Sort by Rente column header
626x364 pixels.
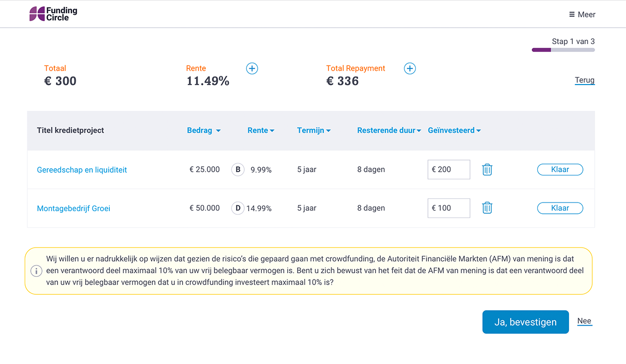[261, 130]
